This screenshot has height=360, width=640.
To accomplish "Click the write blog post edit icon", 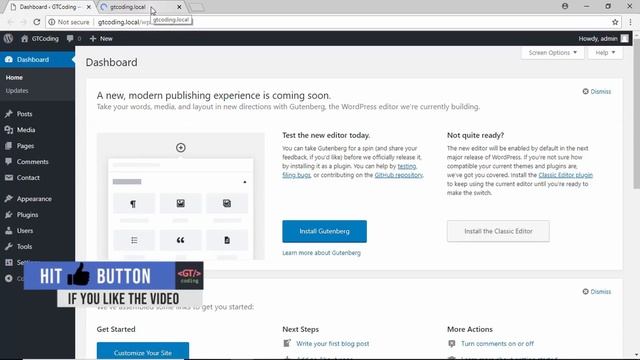I will (x=287, y=343).
